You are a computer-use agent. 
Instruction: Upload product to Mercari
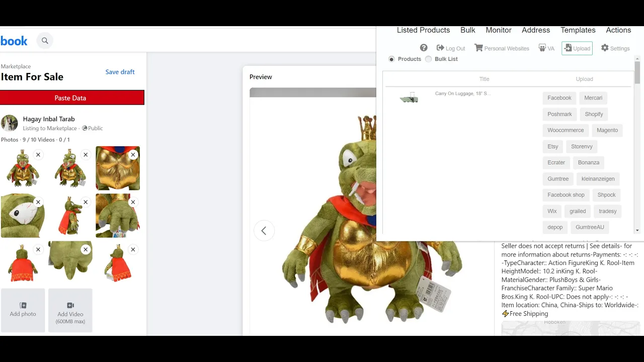click(593, 98)
